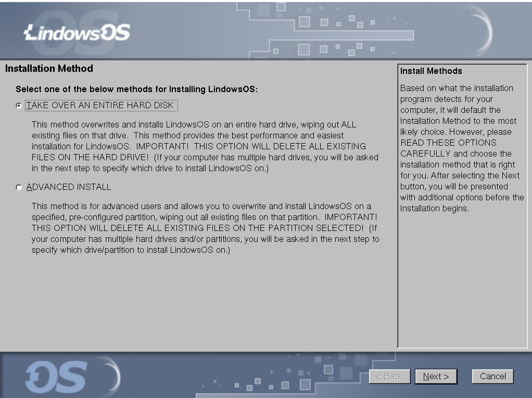Click 'READ THESE OPTIONS' text in help panel

tap(448, 143)
